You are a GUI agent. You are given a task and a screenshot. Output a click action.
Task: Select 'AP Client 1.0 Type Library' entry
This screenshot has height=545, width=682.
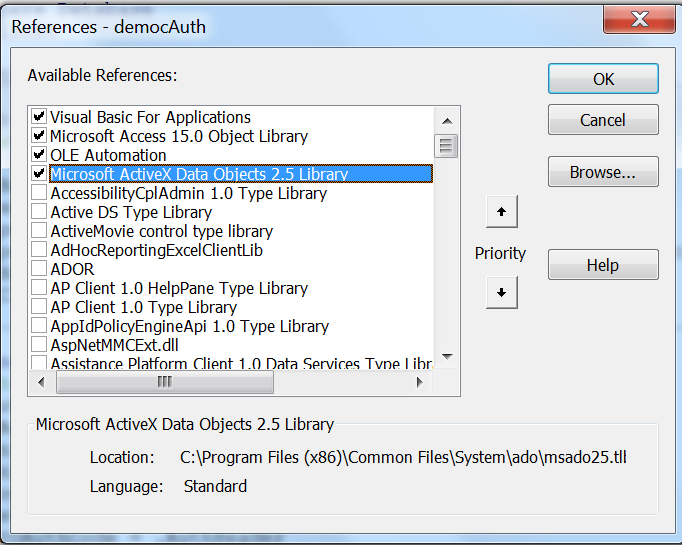click(144, 307)
